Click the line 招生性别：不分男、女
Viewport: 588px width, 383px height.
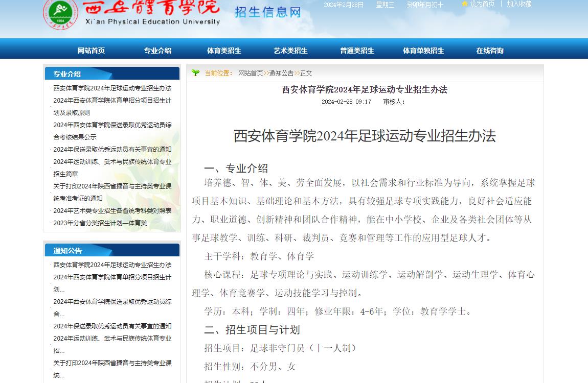[250, 367]
